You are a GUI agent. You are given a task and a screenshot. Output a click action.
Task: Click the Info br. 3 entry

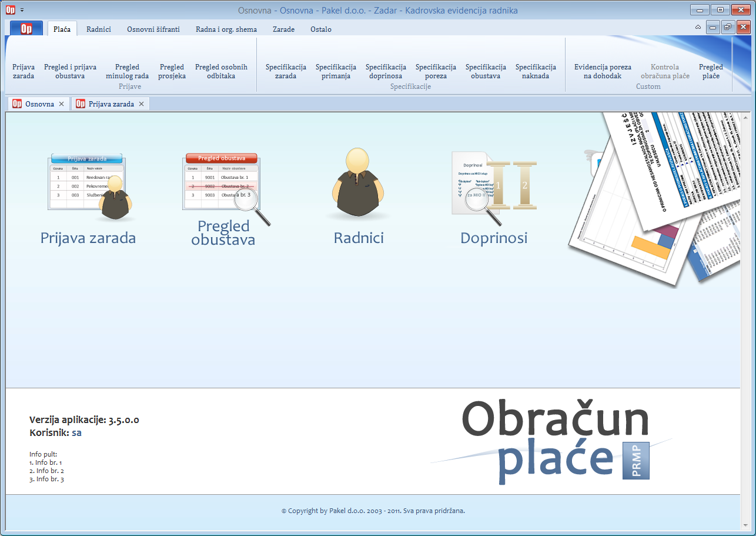pos(46,479)
